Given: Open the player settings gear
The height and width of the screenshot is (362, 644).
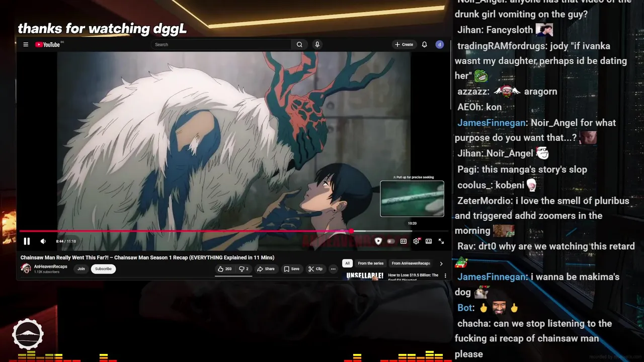Looking at the screenshot, I should [416, 241].
